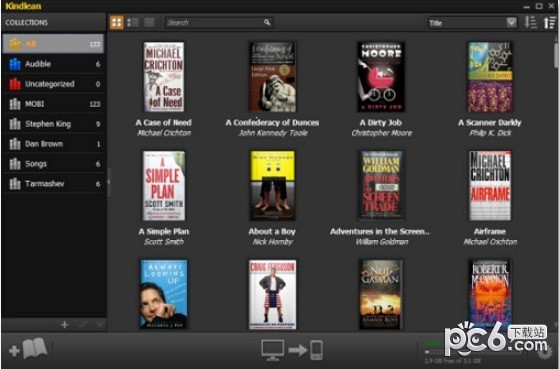
Task: Open settings with the gear icon
Action: point(545,353)
